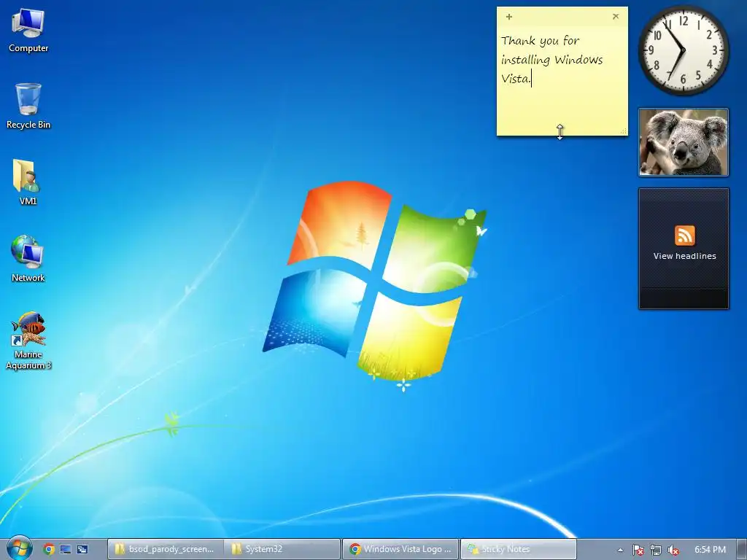Click the koala slideshow gadget picture
Viewport: 747px width, 560px height.
pos(683,142)
